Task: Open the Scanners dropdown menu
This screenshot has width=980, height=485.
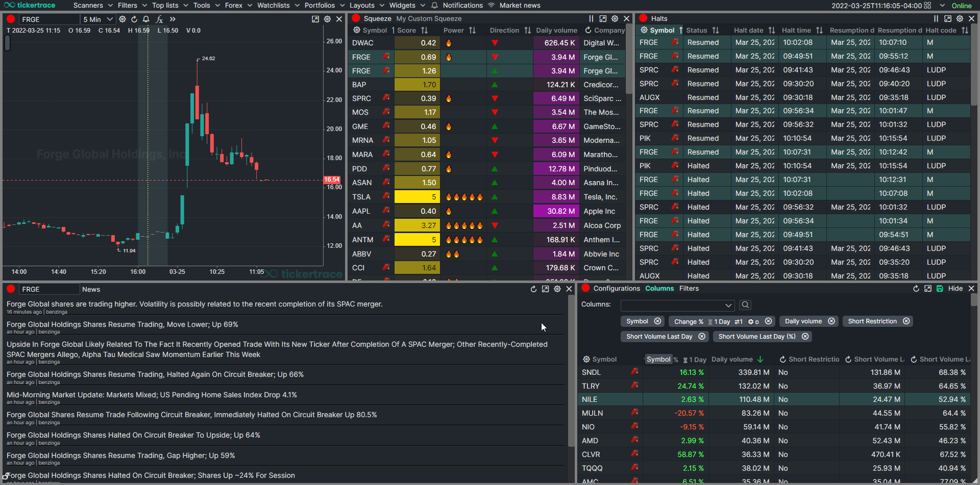Action: [93, 6]
